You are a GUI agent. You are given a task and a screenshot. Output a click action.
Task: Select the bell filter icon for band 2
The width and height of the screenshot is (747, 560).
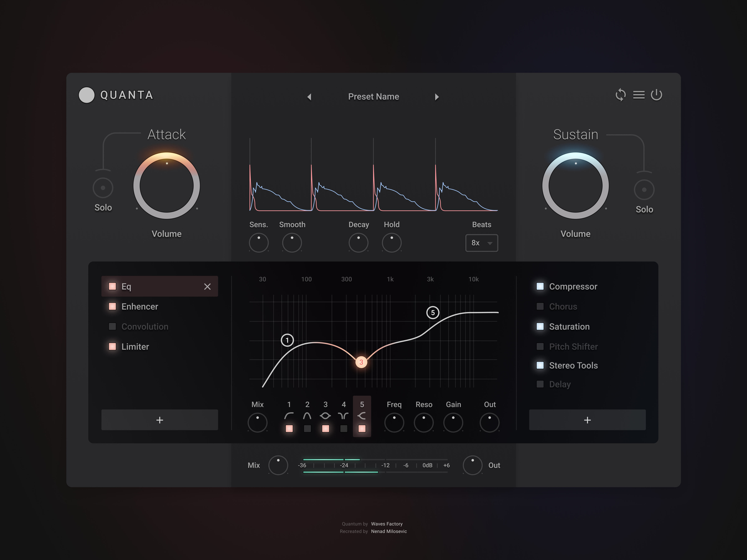(x=307, y=416)
